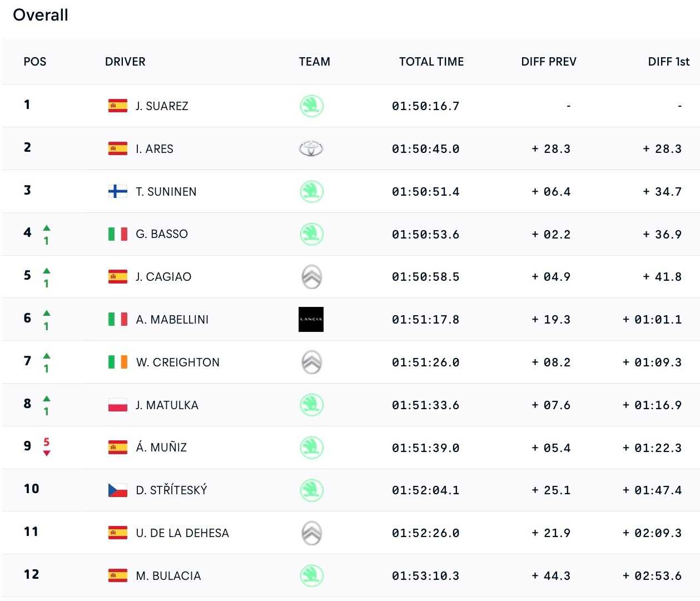700x601 pixels.
Task: Select driver name A. MABELLINI
Action: click(172, 319)
